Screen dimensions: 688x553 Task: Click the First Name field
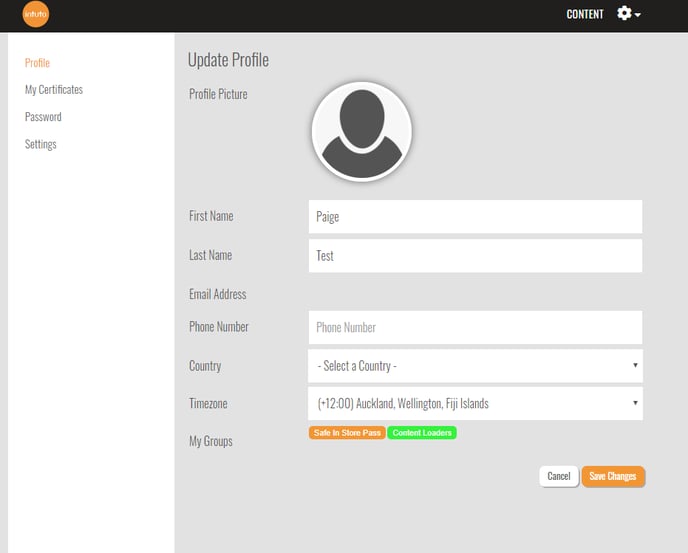475,216
